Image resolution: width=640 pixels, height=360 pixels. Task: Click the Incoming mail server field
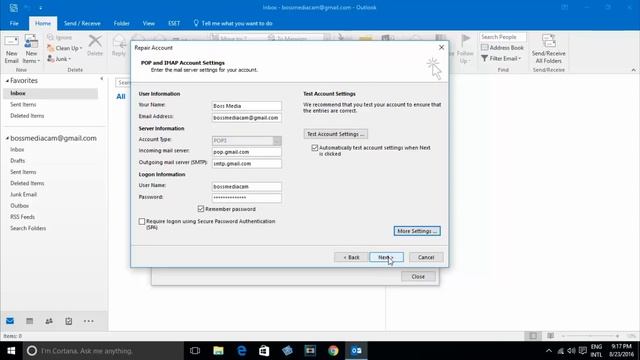coord(247,152)
